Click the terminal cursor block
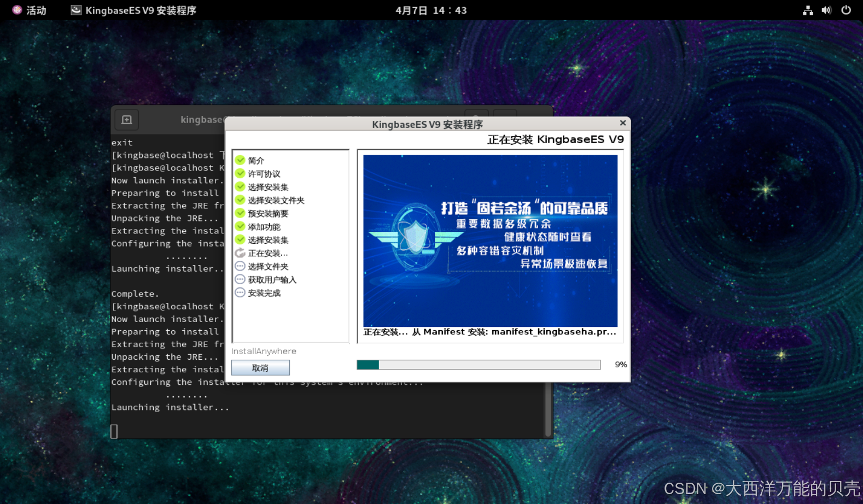 click(114, 431)
